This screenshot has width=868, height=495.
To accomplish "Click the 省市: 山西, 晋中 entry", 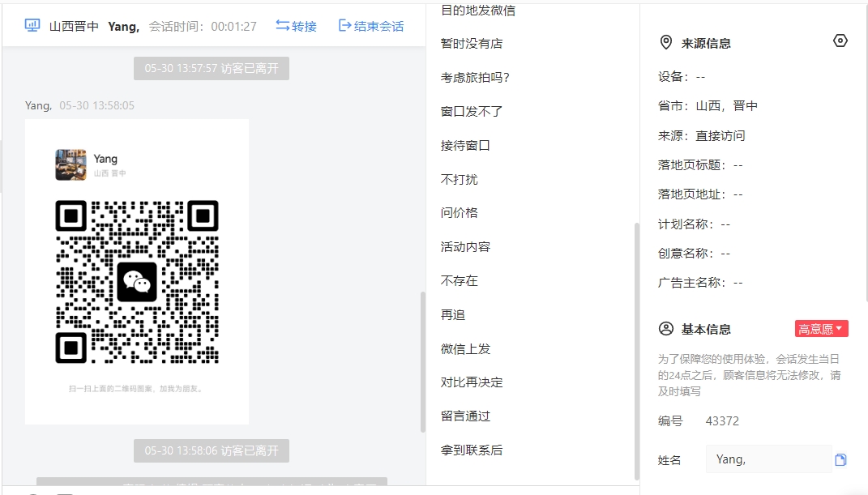I will (708, 105).
